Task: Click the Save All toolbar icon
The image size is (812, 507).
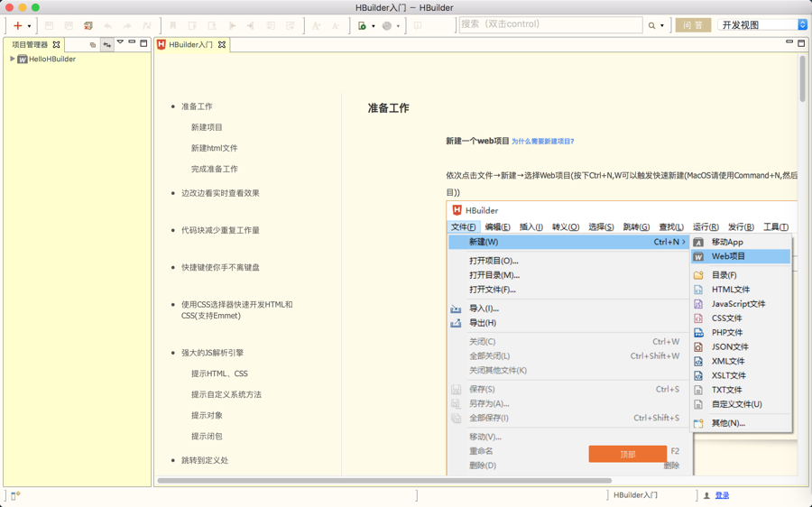Action: [69, 25]
